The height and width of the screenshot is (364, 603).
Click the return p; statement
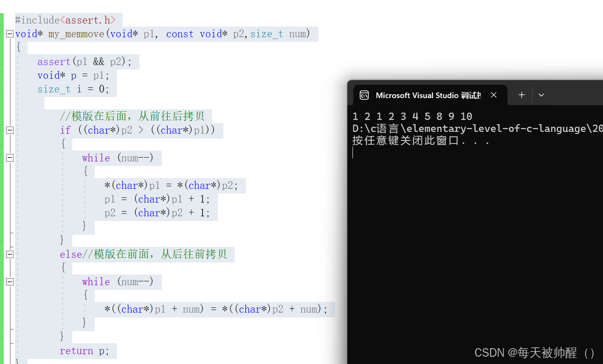pos(84,351)
